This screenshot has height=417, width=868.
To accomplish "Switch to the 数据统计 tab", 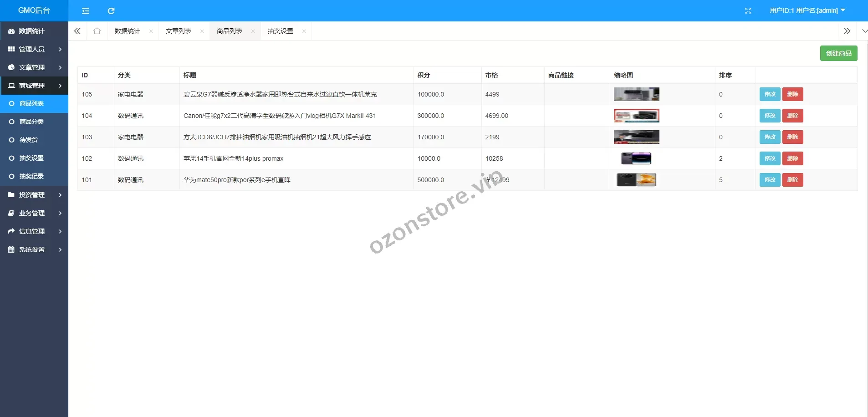I will (128, 31).
